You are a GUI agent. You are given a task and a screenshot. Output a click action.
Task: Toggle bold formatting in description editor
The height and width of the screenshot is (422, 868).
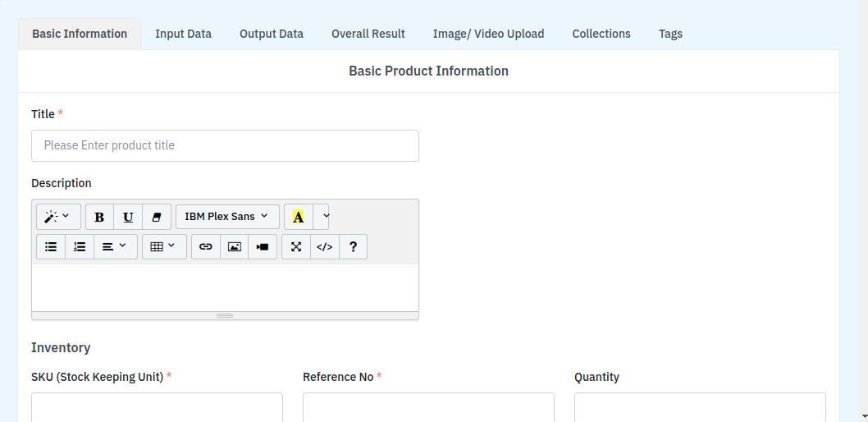pos(99,217)
